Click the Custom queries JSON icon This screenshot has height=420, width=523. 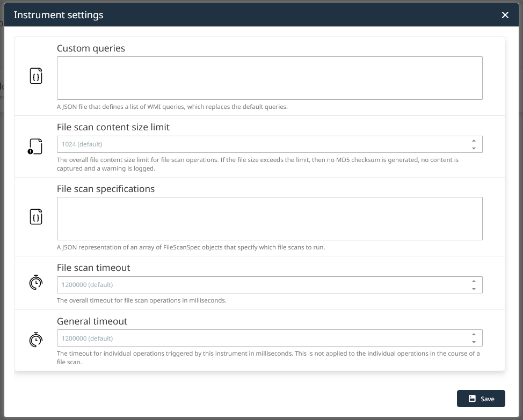[x=35, y=77]
